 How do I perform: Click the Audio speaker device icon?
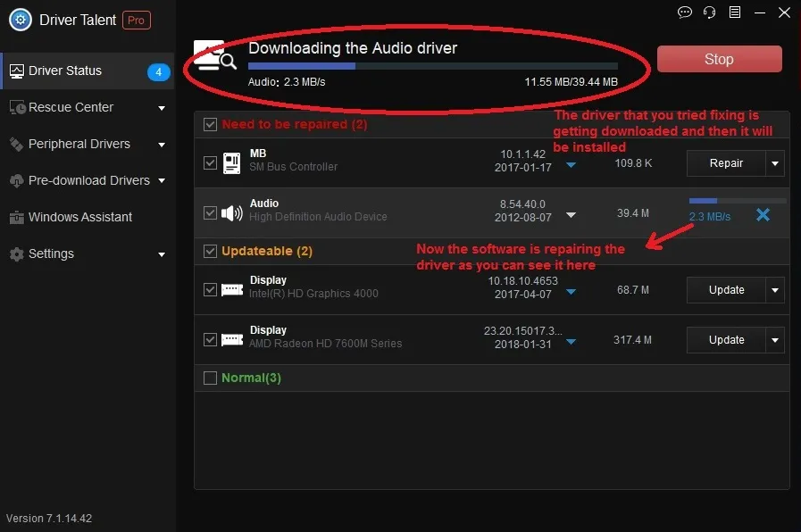[x=232, y=213]
